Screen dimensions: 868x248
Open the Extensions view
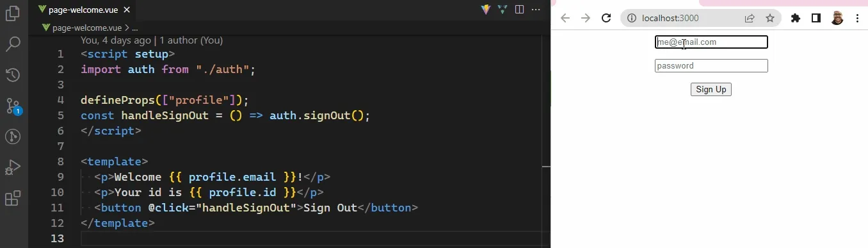(13, 198)
